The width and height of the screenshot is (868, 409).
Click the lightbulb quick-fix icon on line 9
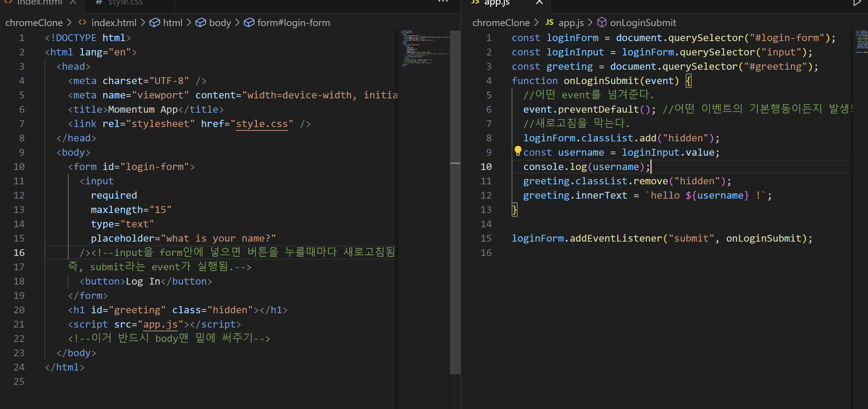[518, 151]
